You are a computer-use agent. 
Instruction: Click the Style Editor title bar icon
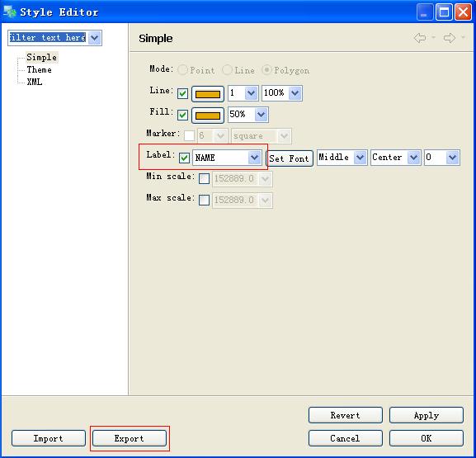pos(10,12)
